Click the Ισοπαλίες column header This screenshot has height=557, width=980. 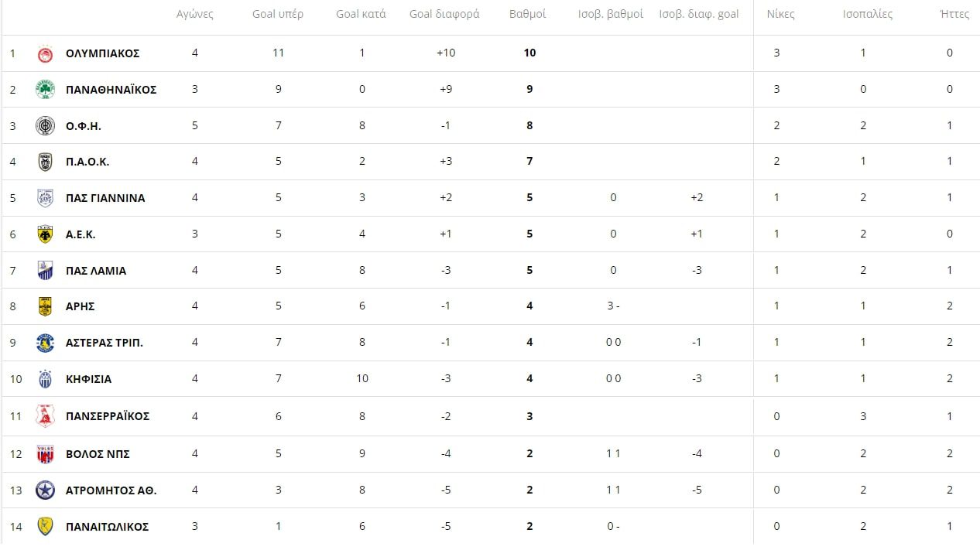[867, 14]
